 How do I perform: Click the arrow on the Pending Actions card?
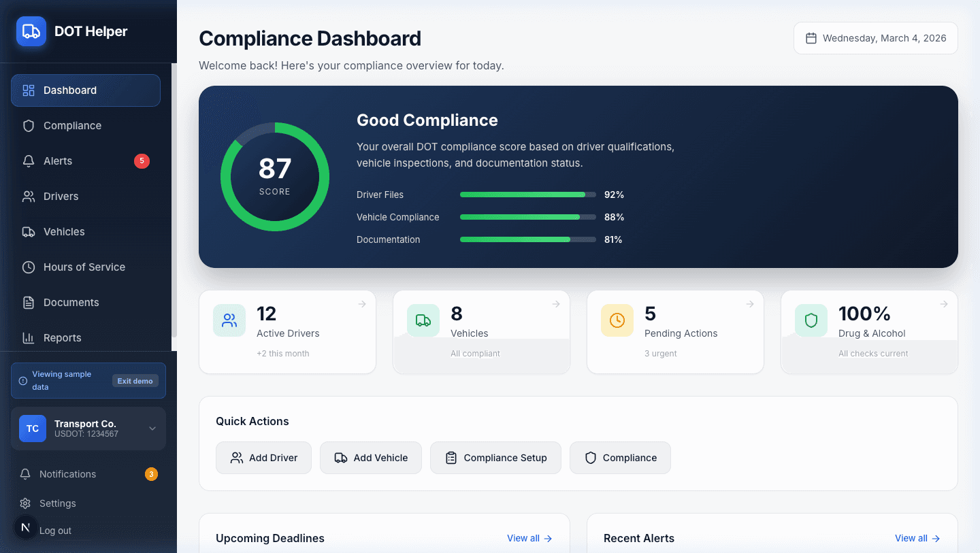[749, 304]
